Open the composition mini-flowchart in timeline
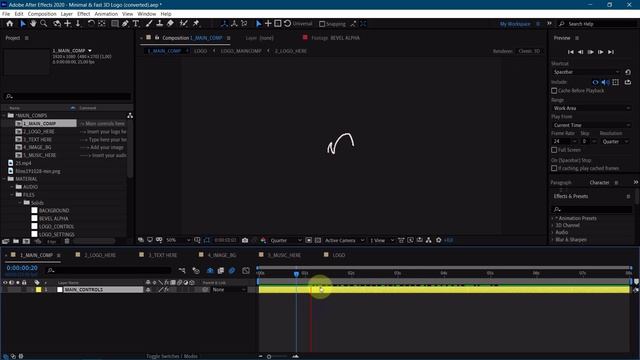The image size is (640, 360). pyautogui.click(x=182, y=270)
